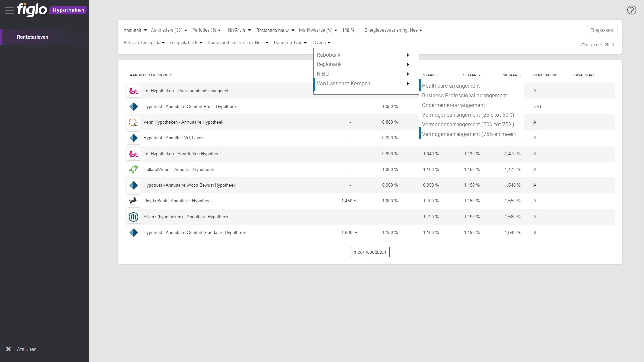Click the Hypotrust Comfort Profijt logo

click(133, 107)
